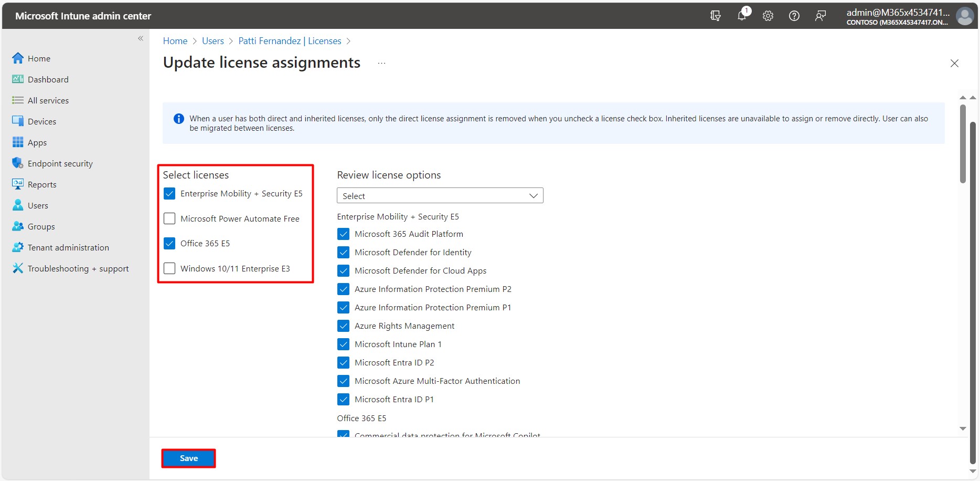980x481 pixels.
Task: Click the Home icon in the sidebar
Action: click(x=18, y=58)
